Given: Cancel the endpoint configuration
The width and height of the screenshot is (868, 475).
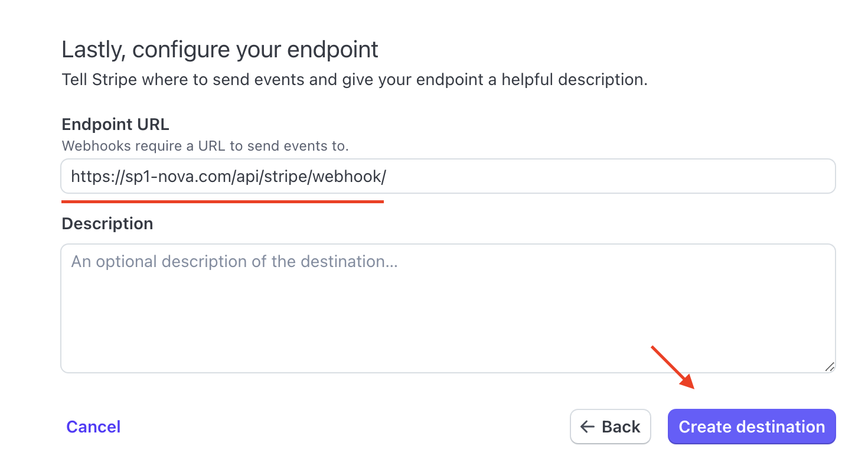Looking at the screenshot, I should tap(93, 427).
